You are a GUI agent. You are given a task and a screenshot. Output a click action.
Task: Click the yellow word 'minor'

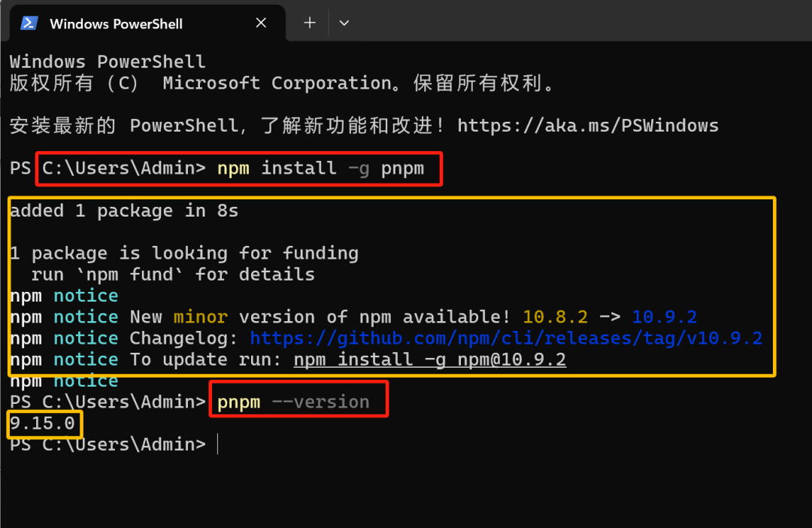point(200,317)
